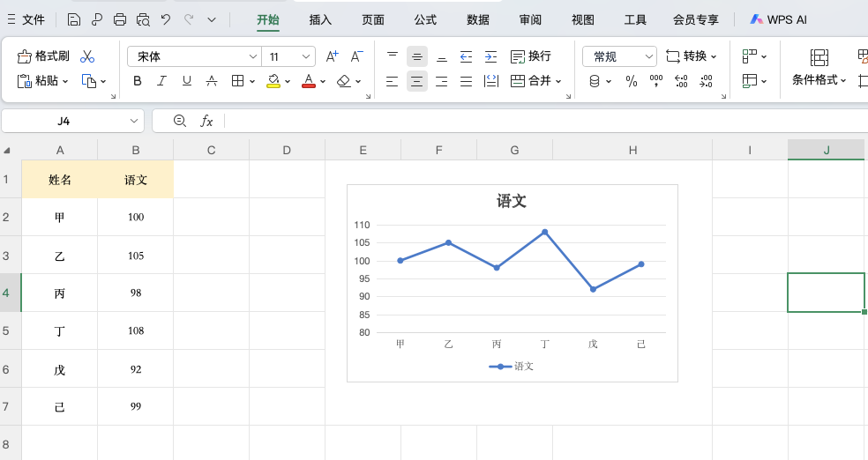Expand quick access toolbar chevron
The height and width of the screenshot is (460, 868).
pyautogui.click(x=212, y=20)
